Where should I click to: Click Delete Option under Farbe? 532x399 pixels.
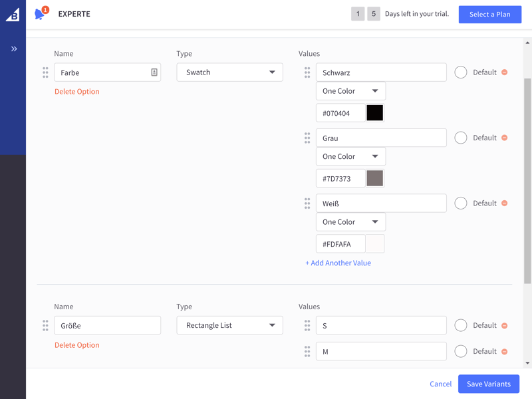77,92
